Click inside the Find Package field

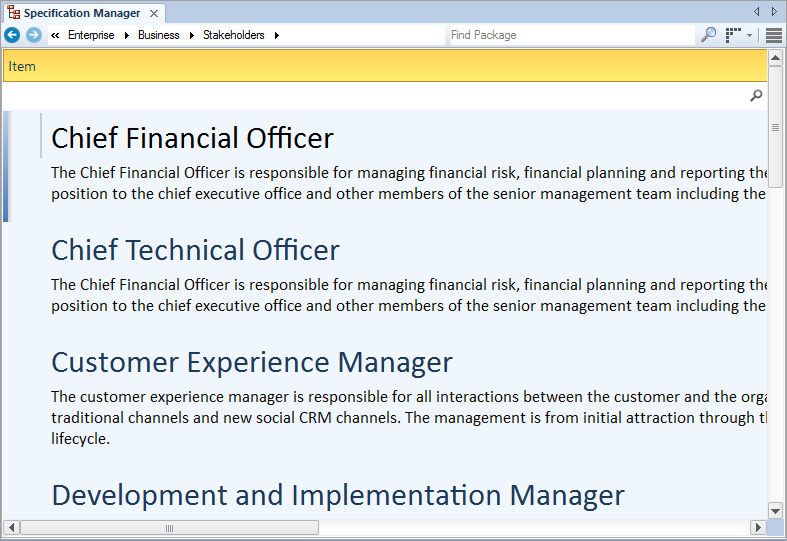[570, 35]
